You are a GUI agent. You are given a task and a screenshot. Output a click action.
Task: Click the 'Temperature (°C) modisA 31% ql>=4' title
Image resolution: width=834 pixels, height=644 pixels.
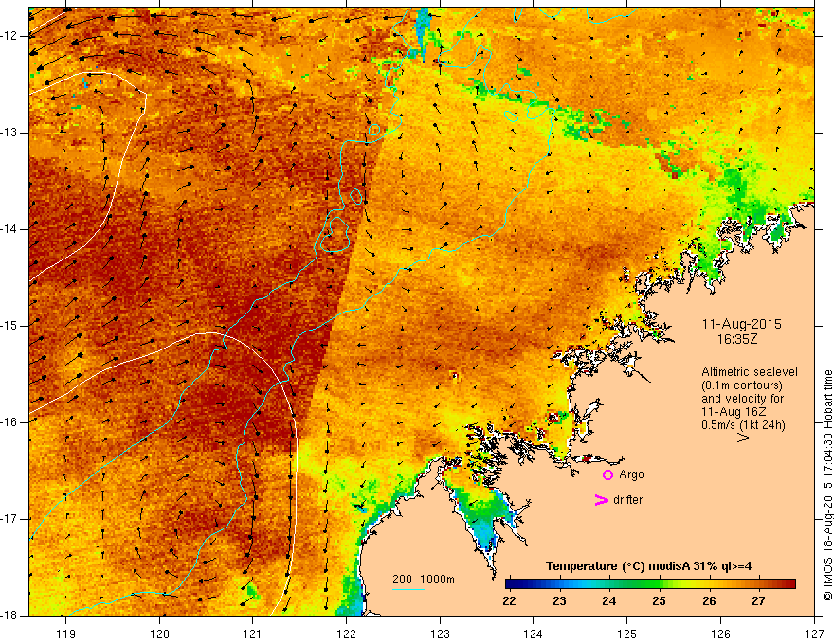[648, 566]
